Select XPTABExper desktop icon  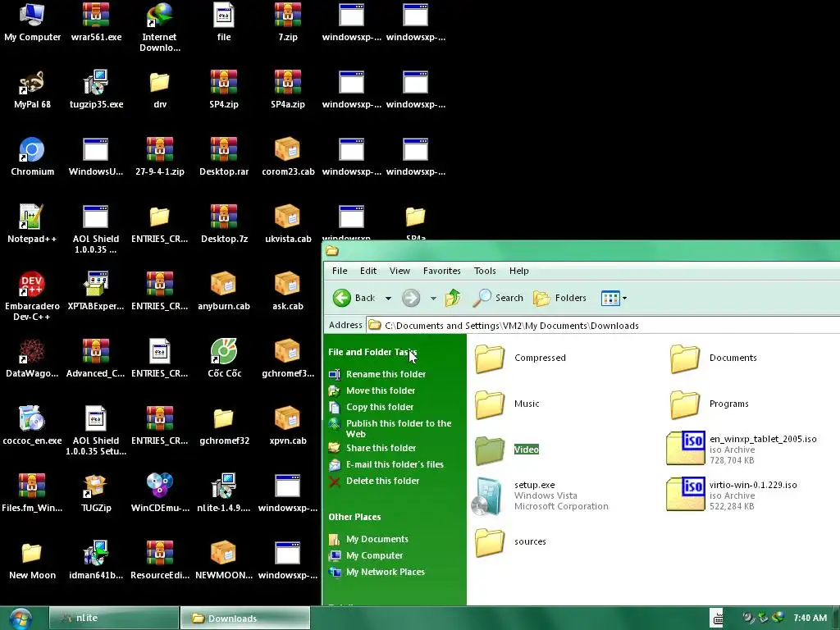point(96,291)
